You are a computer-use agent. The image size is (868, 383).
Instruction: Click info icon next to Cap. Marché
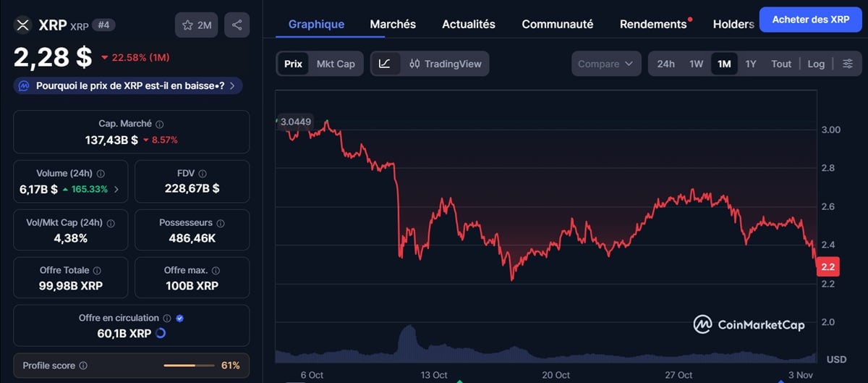[160, 125]
